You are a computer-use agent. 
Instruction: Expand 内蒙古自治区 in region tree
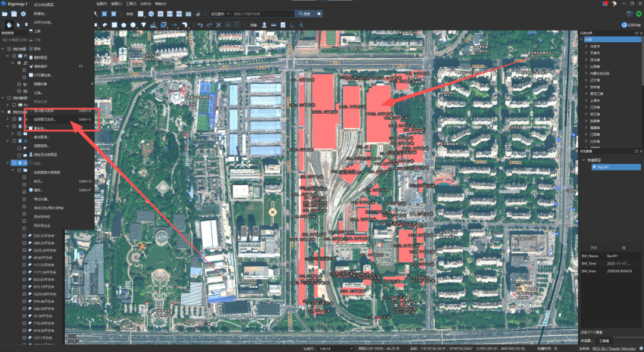(586, 73)
